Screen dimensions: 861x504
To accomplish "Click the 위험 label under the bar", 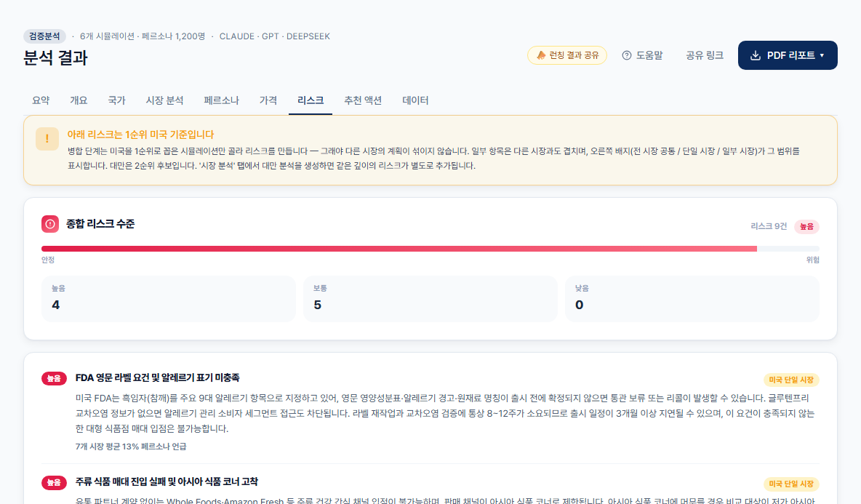I will tap(813, 260).
